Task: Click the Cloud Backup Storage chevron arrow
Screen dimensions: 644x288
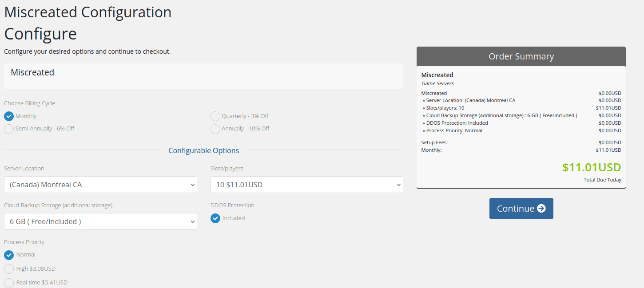Action: pyautogui.click(x=192, y=221)
